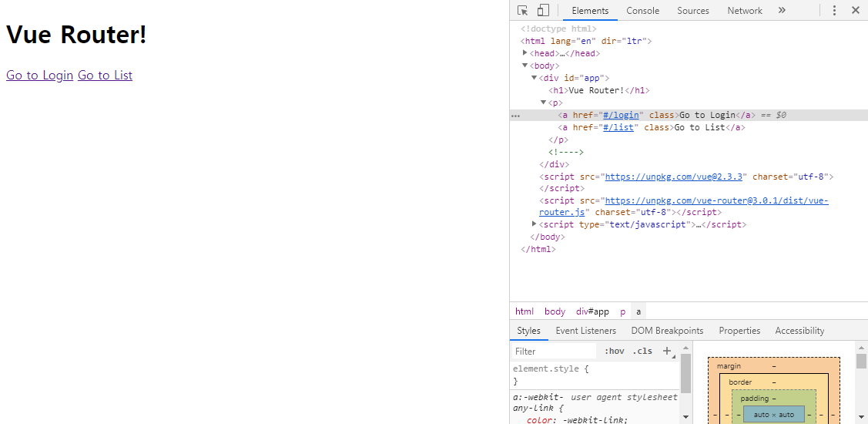Click the color: -webkit-link declaration
Viewport: 868px width, 424px height.
click(578, 419)
